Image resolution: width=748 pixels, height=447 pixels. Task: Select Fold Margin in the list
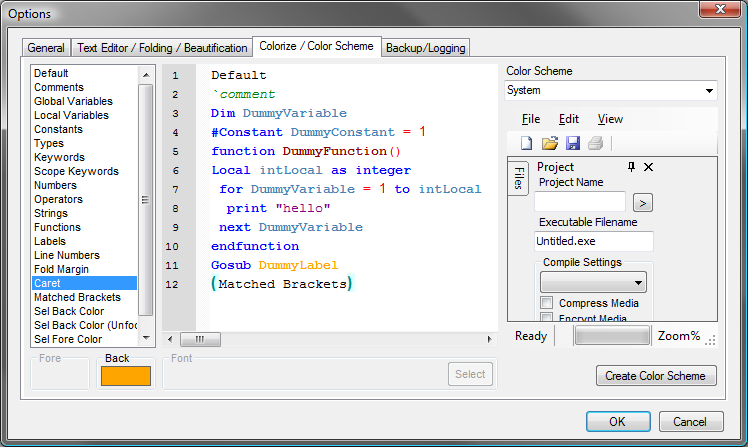point(61,269)
